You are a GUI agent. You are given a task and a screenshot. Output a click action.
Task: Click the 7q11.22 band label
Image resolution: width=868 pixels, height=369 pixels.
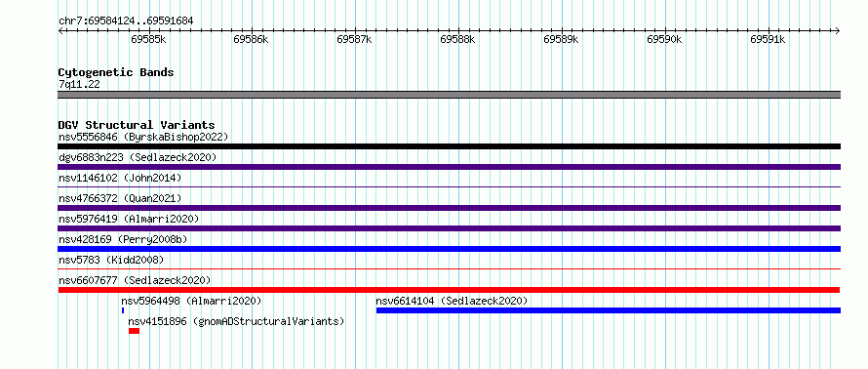coord(79,84)
